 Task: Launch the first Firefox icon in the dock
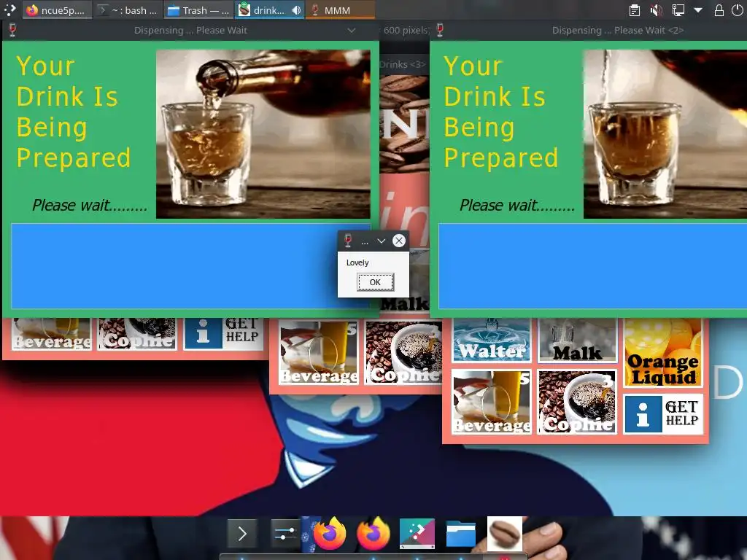(329, 533)
